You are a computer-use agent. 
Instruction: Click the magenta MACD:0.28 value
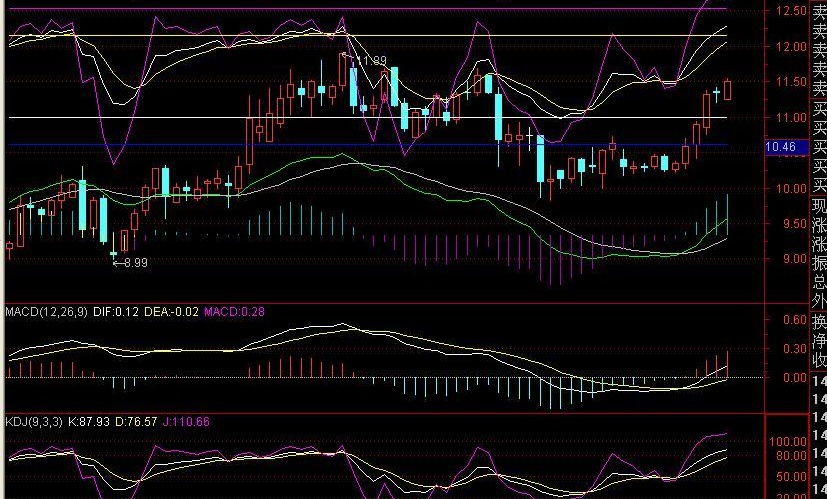(234, 312)
